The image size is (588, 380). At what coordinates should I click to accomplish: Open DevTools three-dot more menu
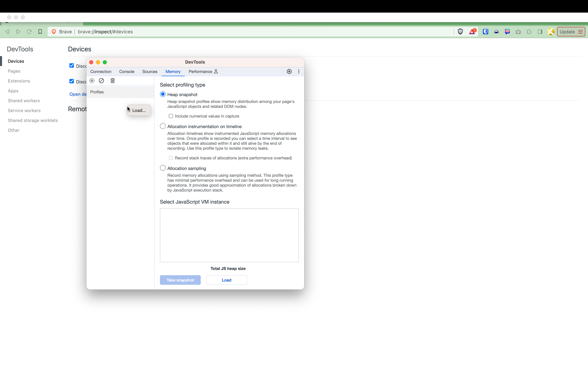pyautogui.click(x=299, y=72)
